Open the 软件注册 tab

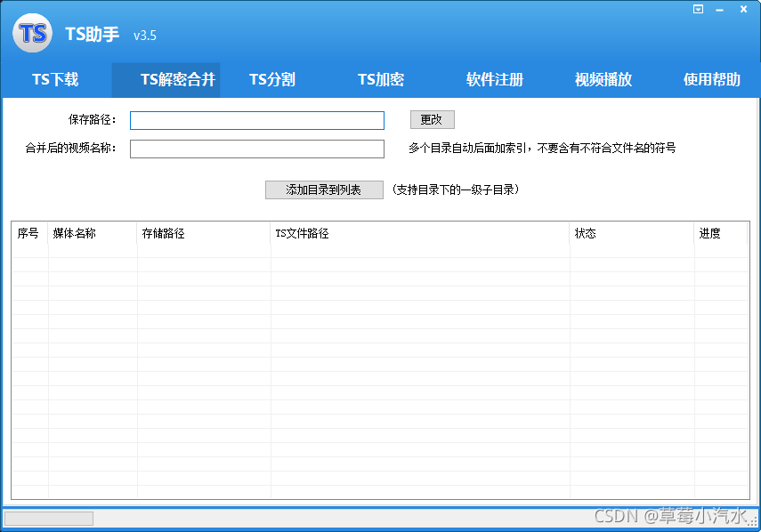(495, 79)
